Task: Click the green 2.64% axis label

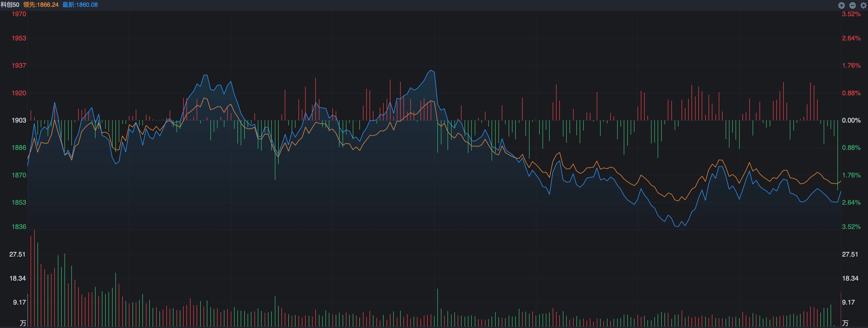Action: coord(851,202)
